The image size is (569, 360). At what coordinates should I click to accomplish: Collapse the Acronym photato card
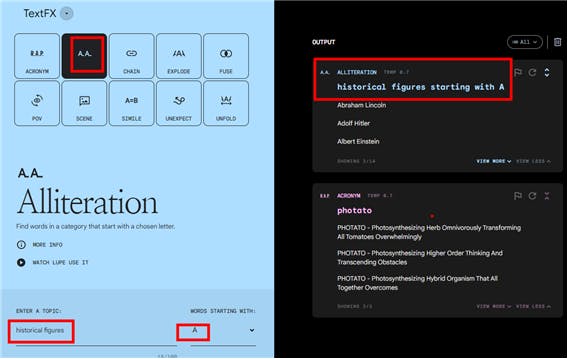(x=547, y=196)
